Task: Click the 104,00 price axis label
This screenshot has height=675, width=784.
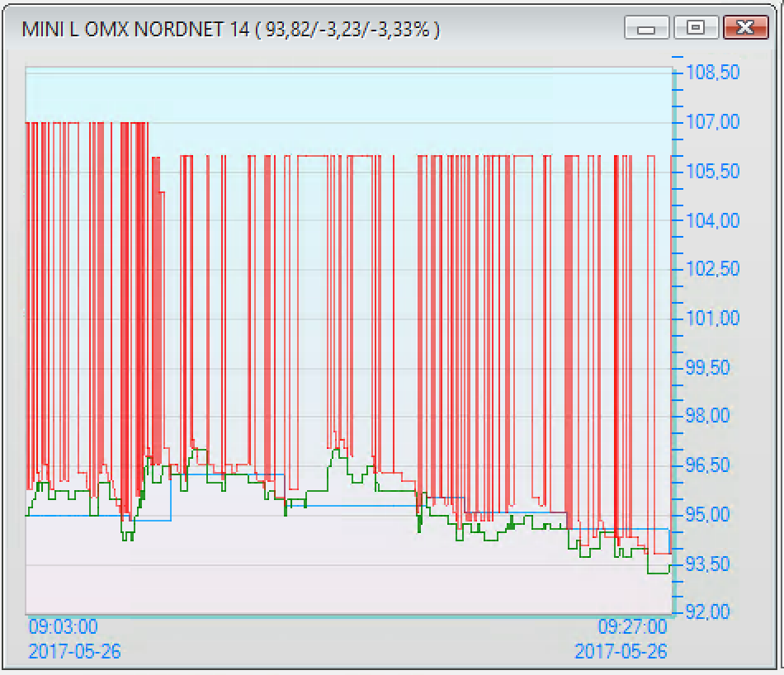Action: (713, 220)
